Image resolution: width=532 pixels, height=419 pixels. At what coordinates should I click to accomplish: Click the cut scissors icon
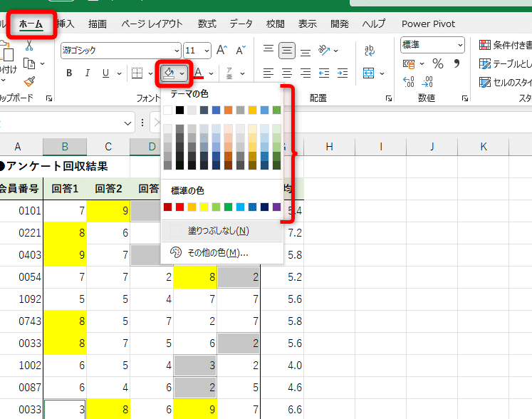point(29,45)
